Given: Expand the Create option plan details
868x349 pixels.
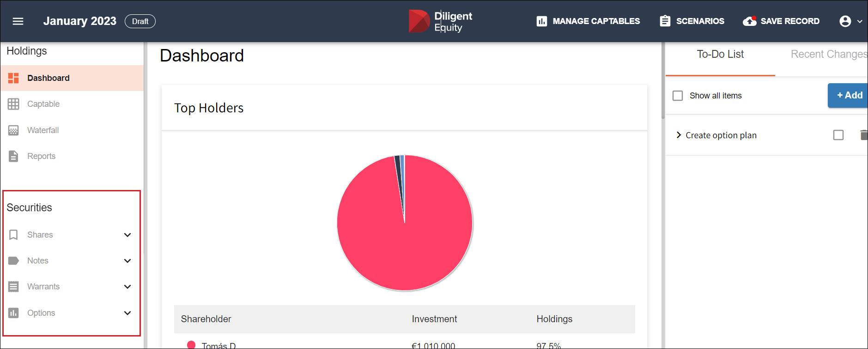Looking at the screenshot, I should click(x=679, y=135).
